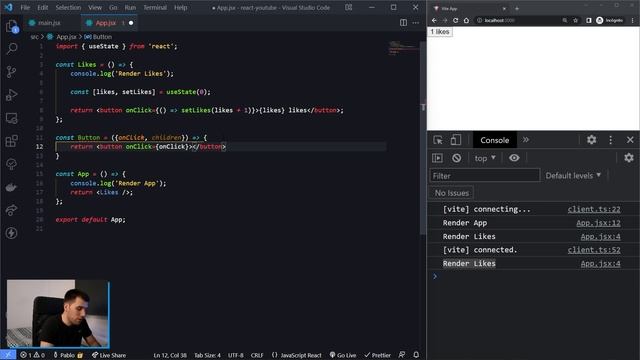Create a live expression with the eye icon
This screenshot has height=360, width=640.
(x=514, y=158)
